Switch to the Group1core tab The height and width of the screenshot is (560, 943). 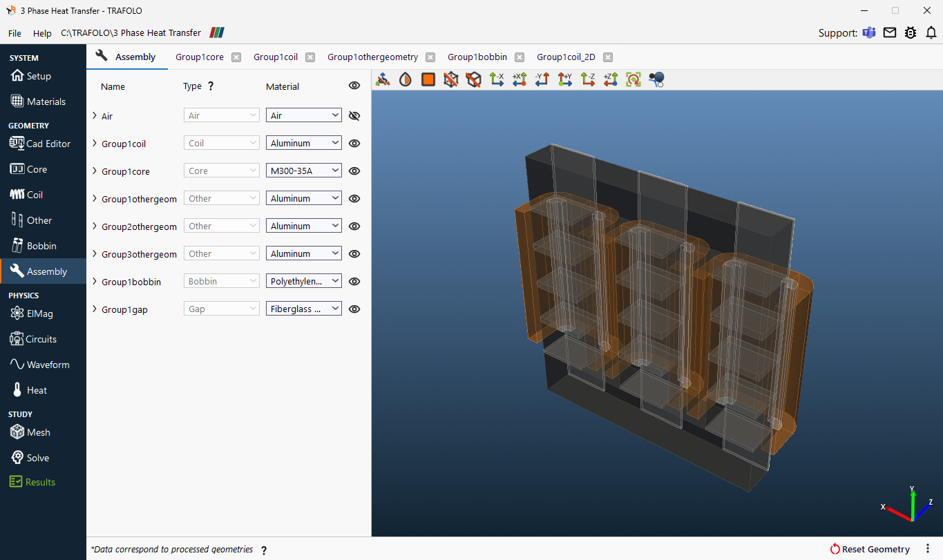pyautogui.click(x=200, y=57)
